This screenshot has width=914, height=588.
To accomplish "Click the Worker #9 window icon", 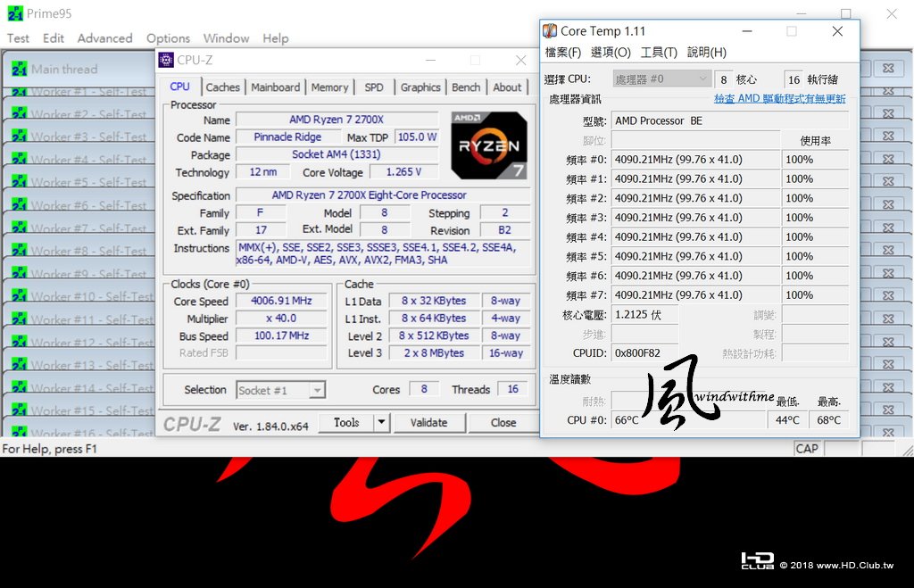I will 20,273.
